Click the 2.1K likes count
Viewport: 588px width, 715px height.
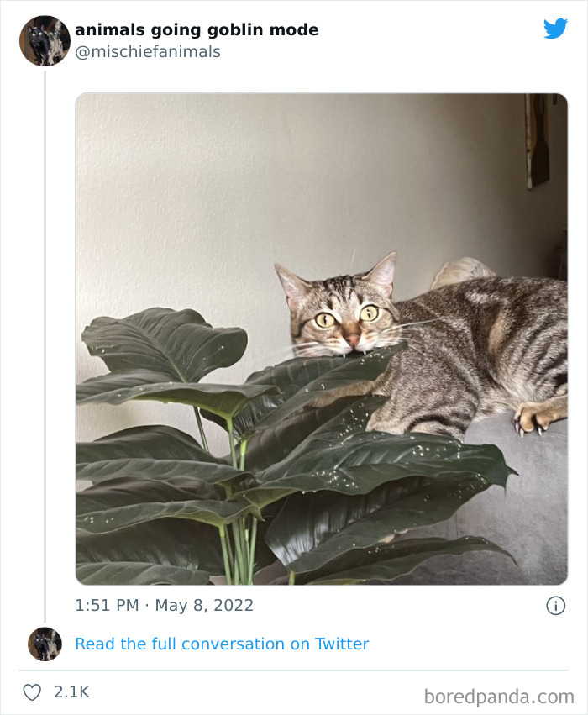point(71,692)
